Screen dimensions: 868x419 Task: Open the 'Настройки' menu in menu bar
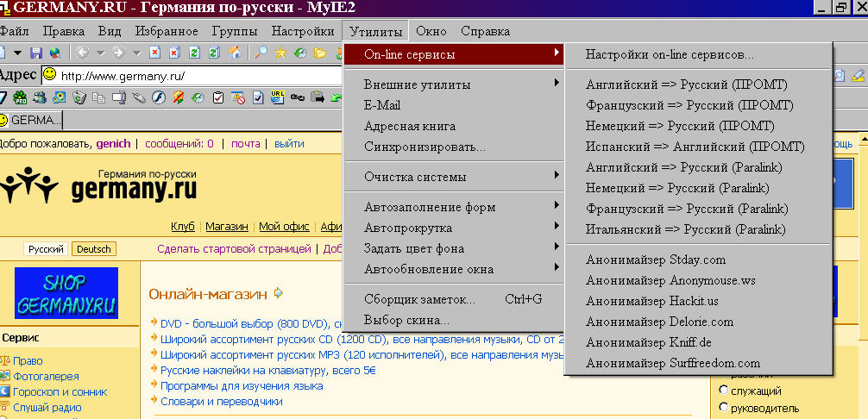303,31
